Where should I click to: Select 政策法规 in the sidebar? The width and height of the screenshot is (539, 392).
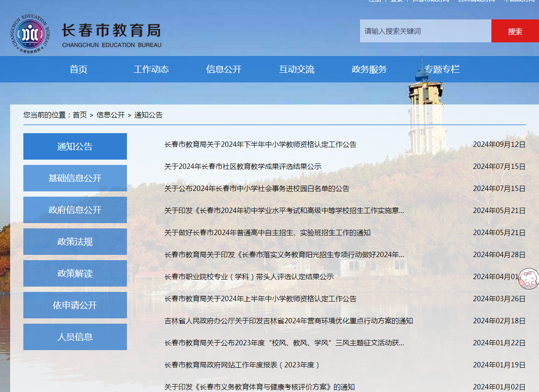[74, 242]
